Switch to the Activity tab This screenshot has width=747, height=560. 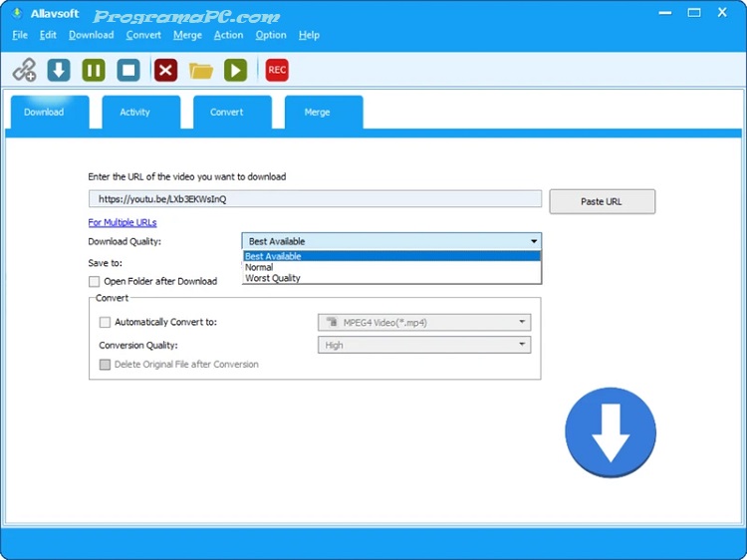click(x=134, y=113)
